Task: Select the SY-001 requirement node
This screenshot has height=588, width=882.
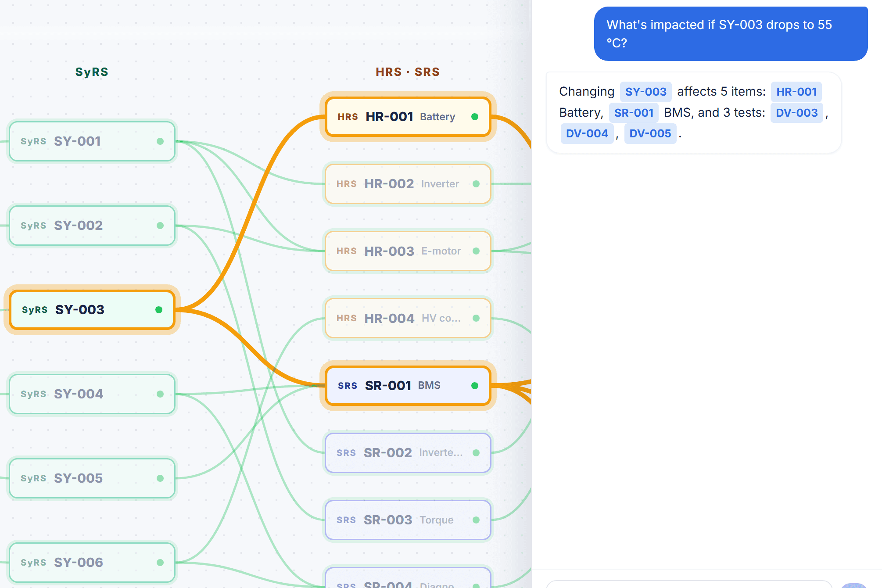Action: (x=92, y=141)
